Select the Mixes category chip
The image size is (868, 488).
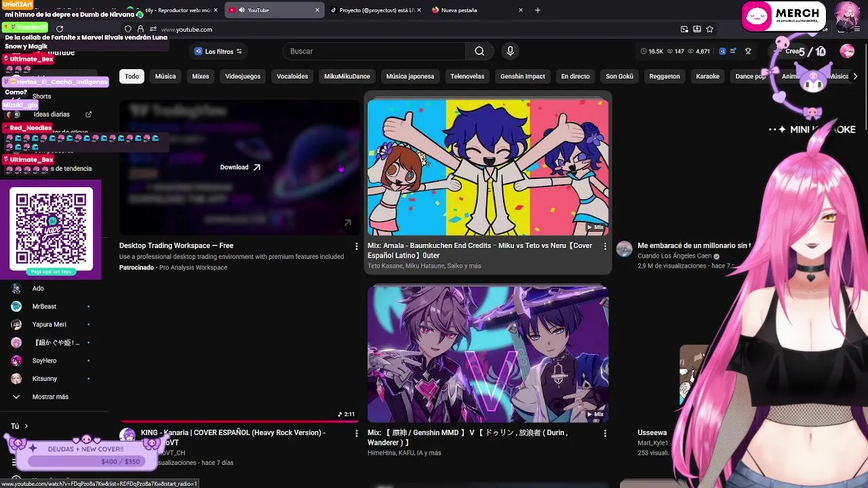201,77
